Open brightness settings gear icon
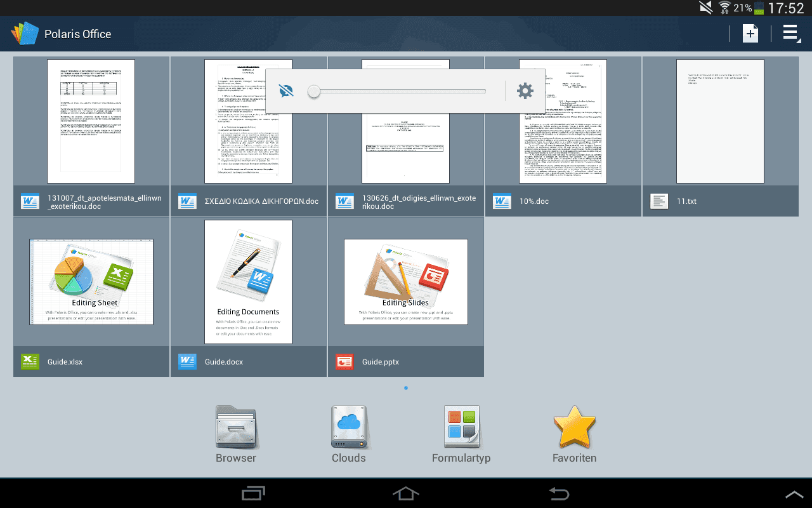 (x=525, y=91)
